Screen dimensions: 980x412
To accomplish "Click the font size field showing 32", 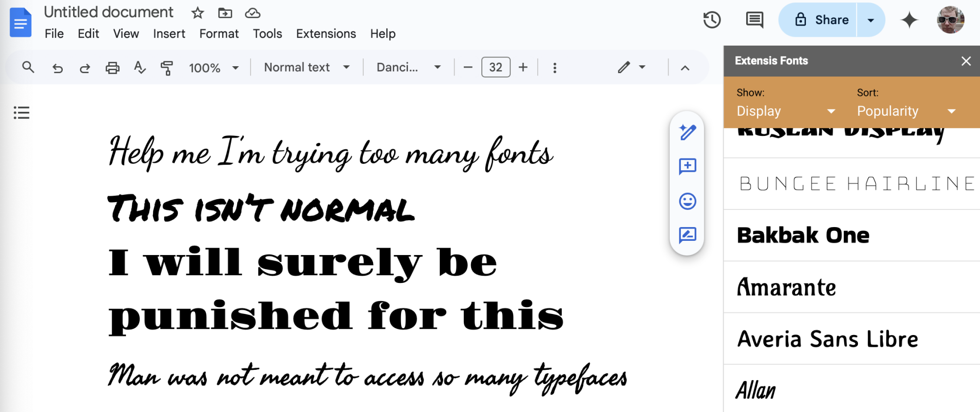I will [496, 67].
